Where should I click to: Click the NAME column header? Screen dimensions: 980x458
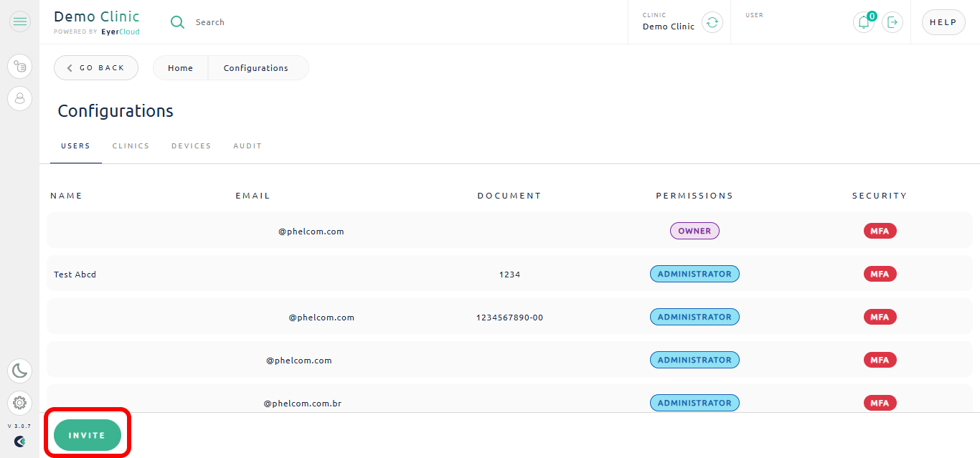(67, 196)
